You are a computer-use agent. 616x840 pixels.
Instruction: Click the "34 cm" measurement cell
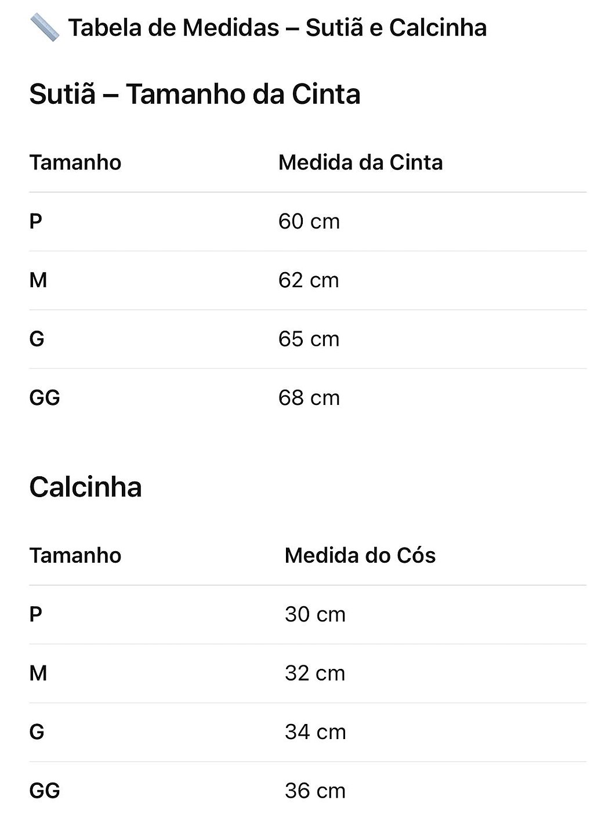315,732
